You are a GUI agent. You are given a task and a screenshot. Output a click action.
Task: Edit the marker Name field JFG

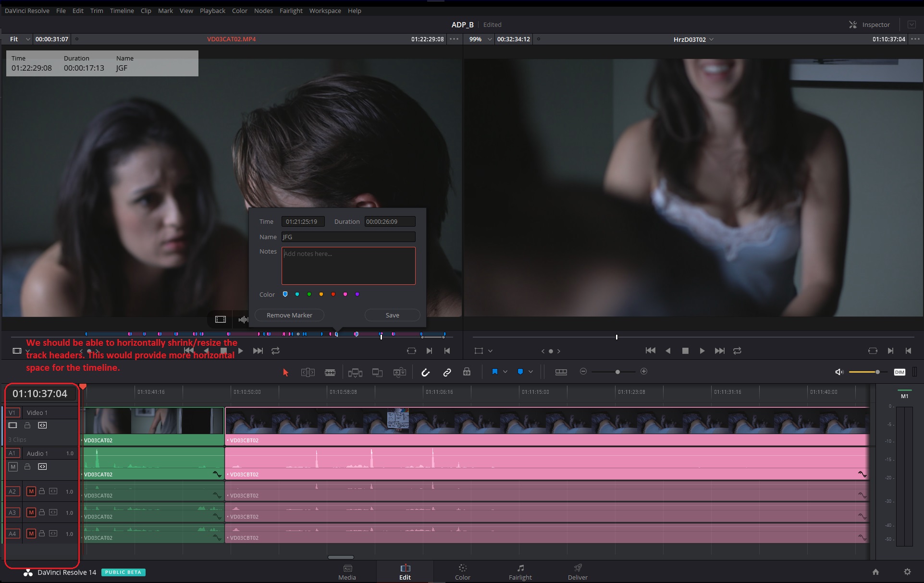(x=348, y=237)
